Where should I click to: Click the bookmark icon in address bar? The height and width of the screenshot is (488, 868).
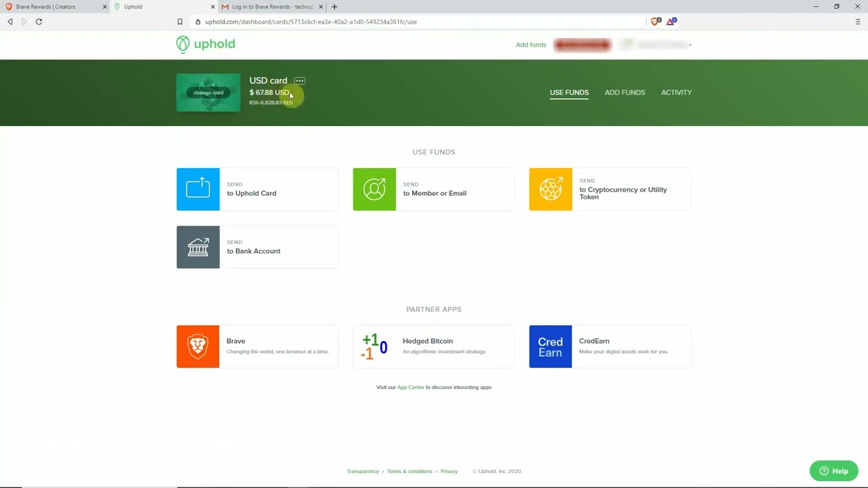pyautogui.click(x=180, y=22)
